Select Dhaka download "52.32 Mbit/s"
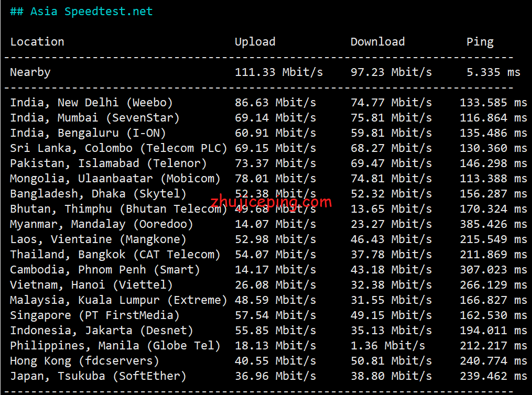This screenshot has height=395, width=532. (x=391, y=194)
